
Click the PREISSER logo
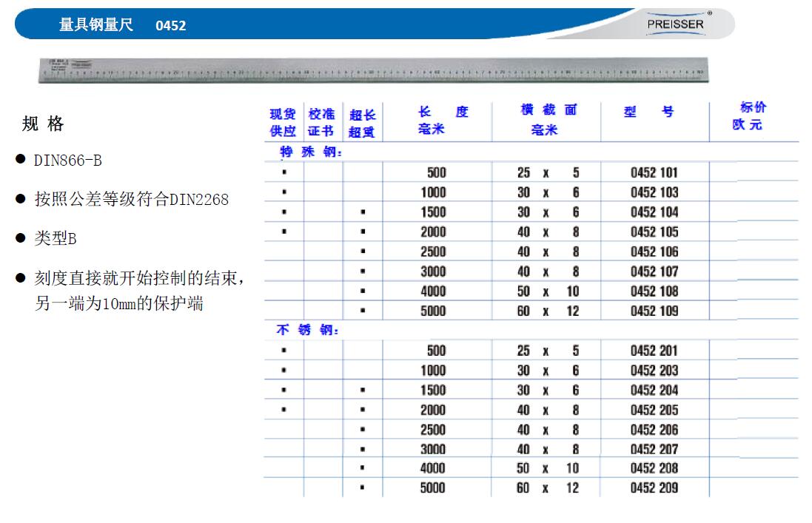point(675,23)
